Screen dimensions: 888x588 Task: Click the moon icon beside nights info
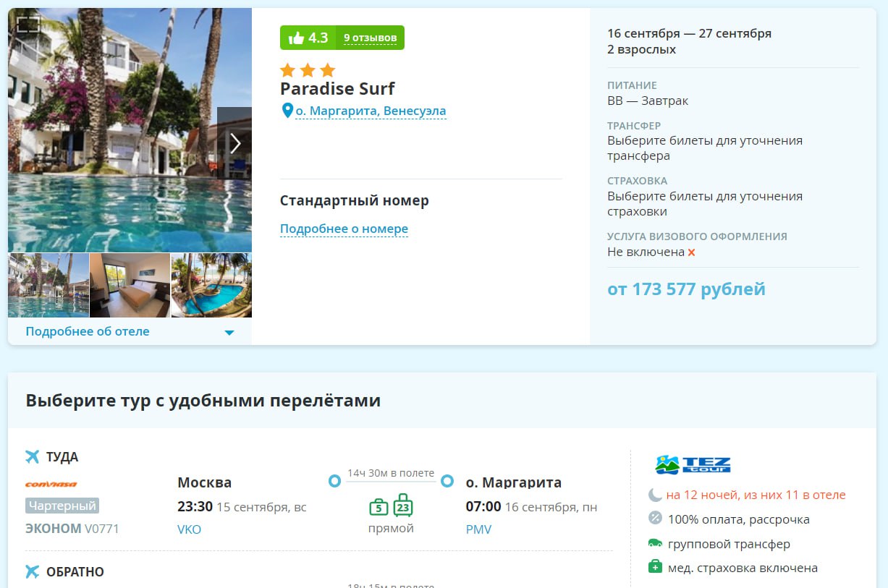tap(655, 495)
